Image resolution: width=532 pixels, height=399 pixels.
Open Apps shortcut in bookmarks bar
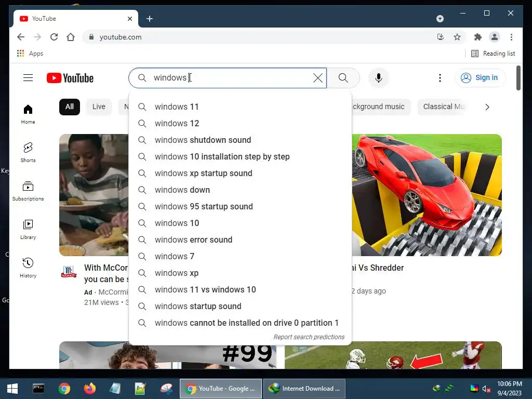30,54
